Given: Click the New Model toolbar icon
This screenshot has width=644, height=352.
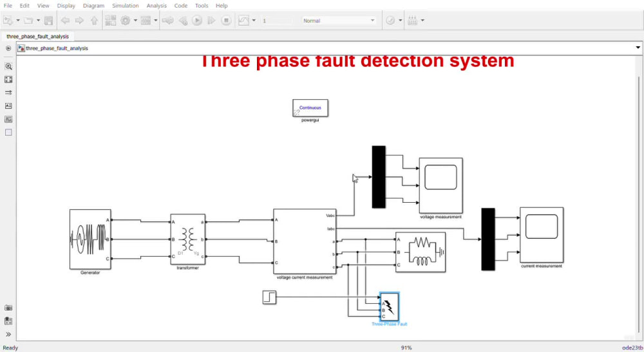Looking at the screenshot, I should point(8,21).
